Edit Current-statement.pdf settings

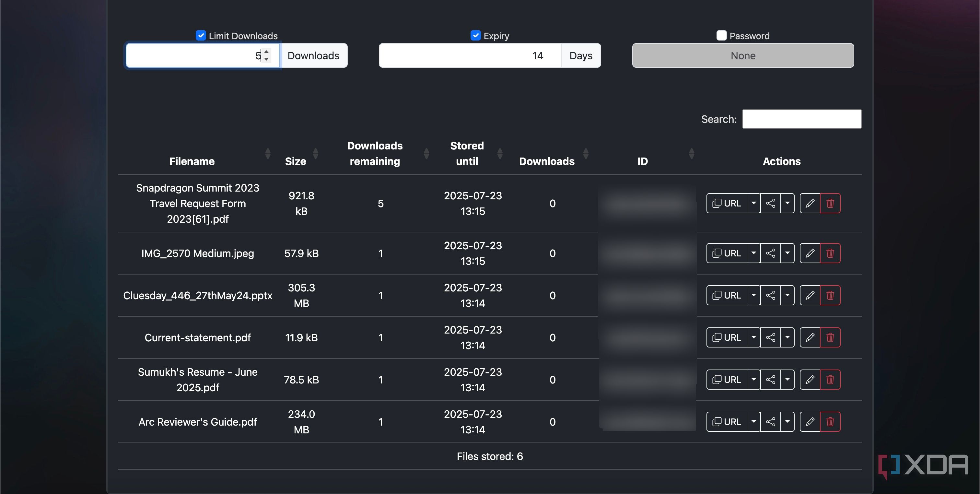[x=810, y=337]
